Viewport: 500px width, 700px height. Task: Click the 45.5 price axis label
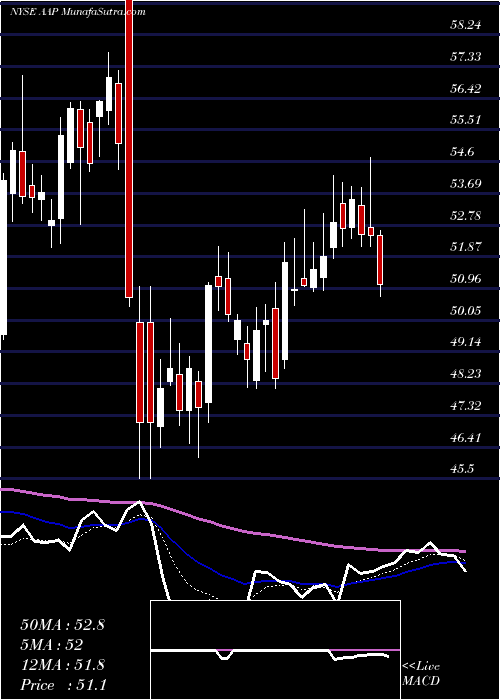(x=462, y=469)
